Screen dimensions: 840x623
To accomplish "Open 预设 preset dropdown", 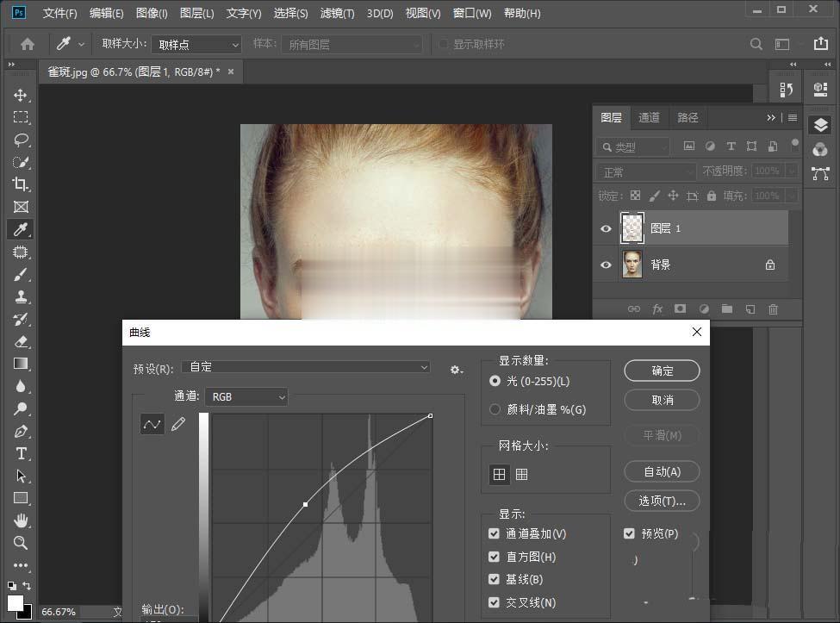I will [306, 367].
